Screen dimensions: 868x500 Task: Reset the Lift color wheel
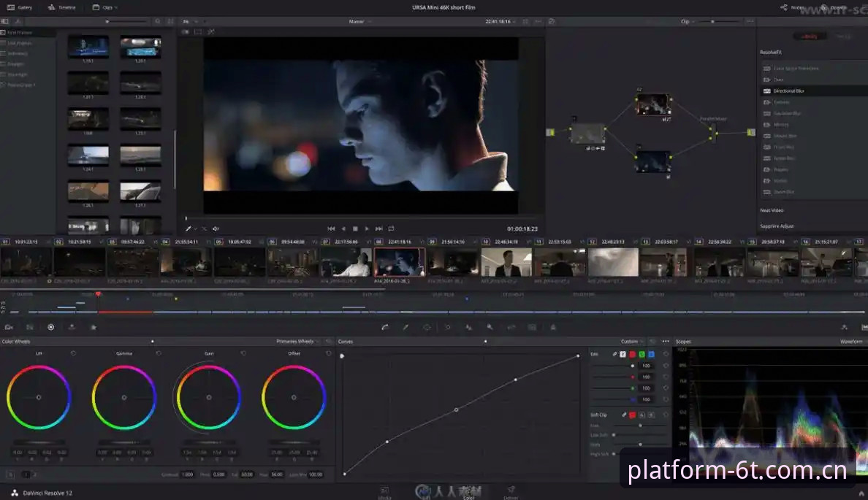click(x=73, y=353)
